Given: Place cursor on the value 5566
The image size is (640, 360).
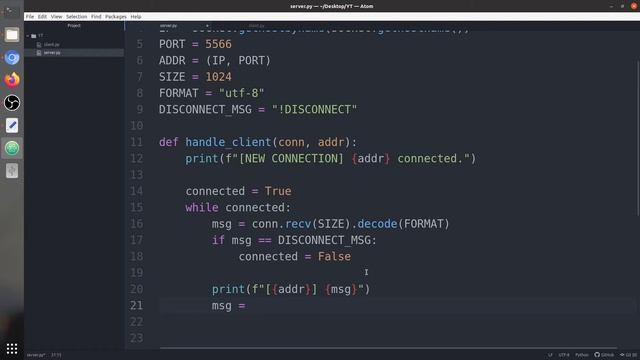Looking at the screenshot, I should [x=218, y=44].
